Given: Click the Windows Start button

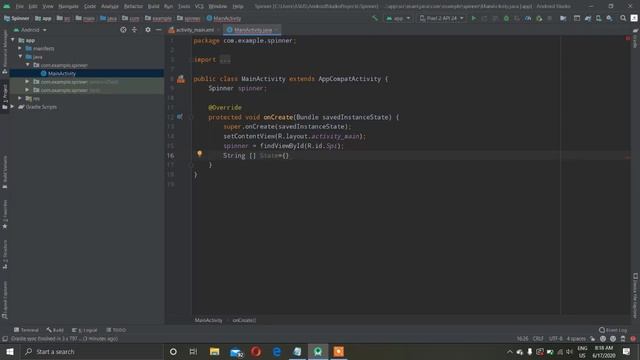Looking at the screenshot, I should coord(10,351).
